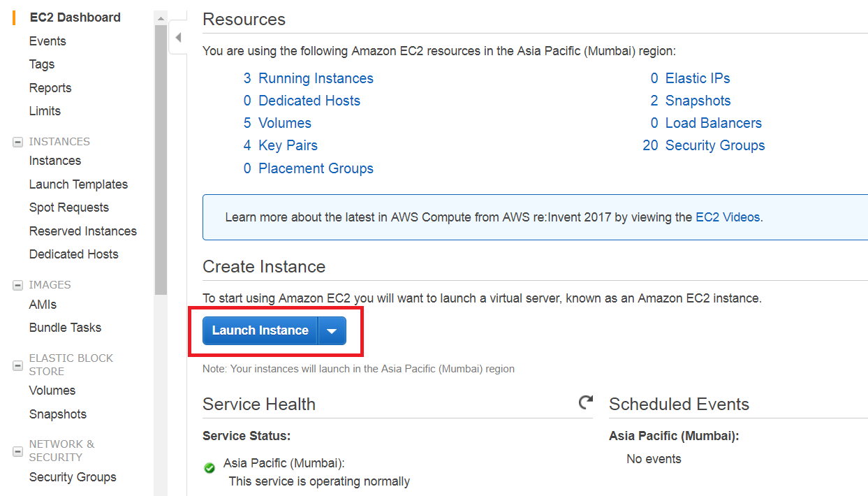This screenshot has height=496, width=868.
Task: Collapse the left navigation sidebar
Action: coord(178,37)
